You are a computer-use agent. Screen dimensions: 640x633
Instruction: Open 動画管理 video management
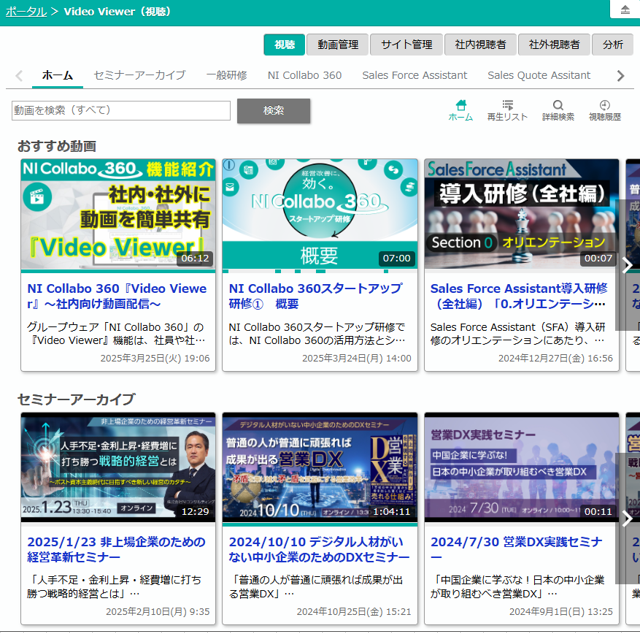[338, 44]
